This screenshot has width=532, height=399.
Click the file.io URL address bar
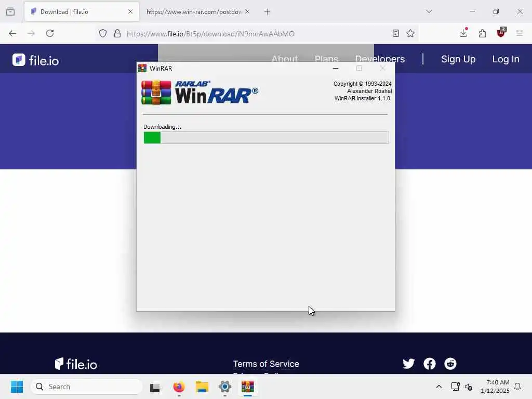[x=258, y=34]
